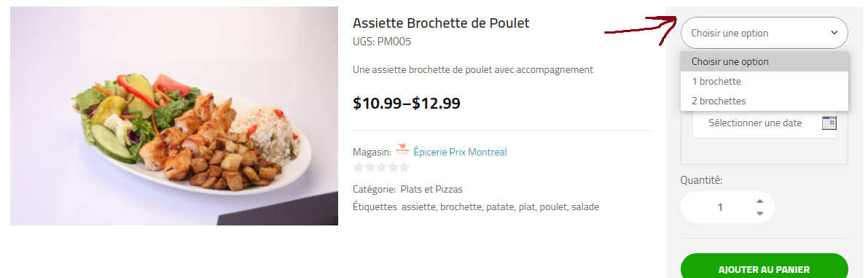Click the 'Sélectionner une date' field
Viewport: 868px width, 278px height.
[765, 123]
